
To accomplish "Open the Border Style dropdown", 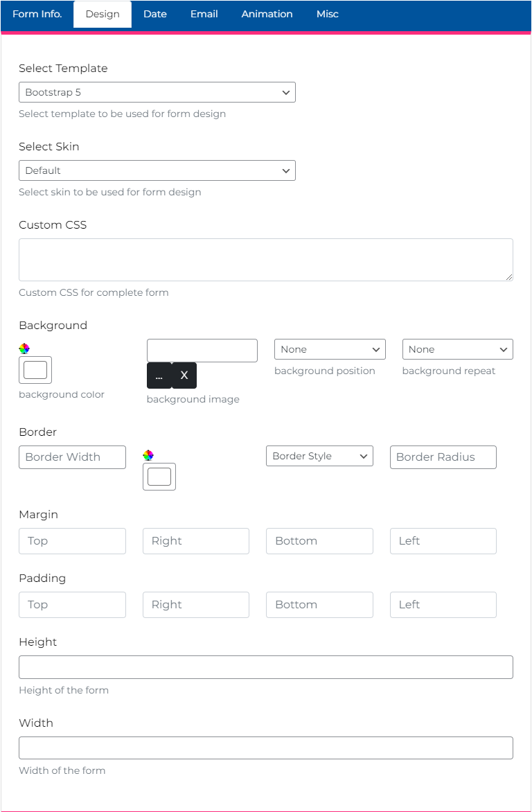I will point(319,456).
